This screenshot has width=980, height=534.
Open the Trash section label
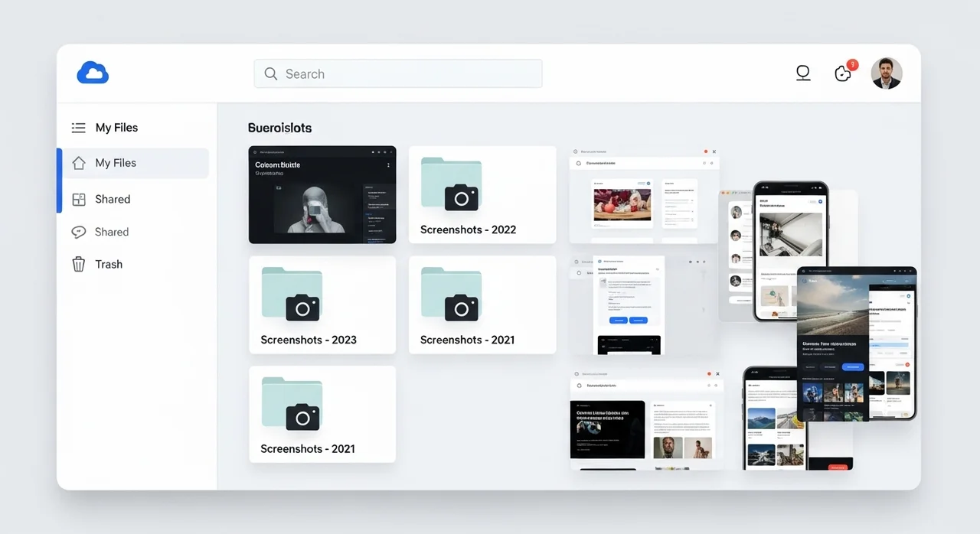coord(109,265)
